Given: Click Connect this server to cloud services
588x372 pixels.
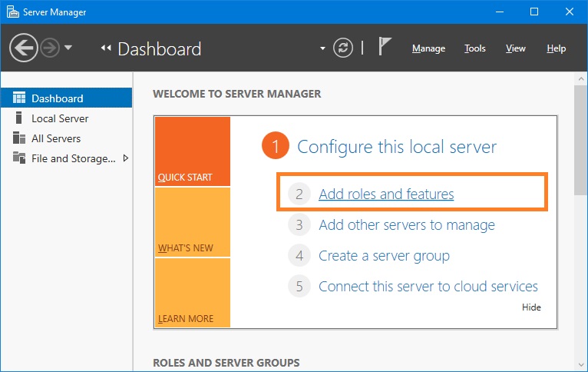Looking at the screenshot, I should coord(428,287).
